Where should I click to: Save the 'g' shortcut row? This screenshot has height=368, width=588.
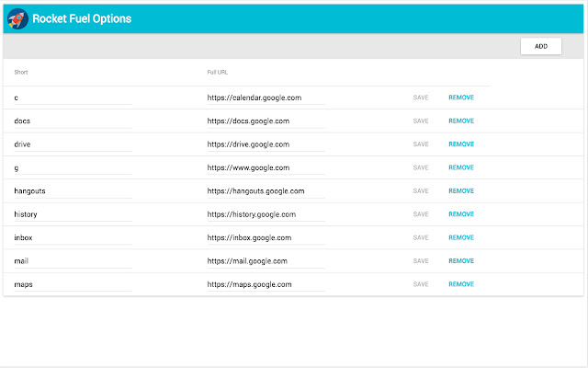click(421, 167)
